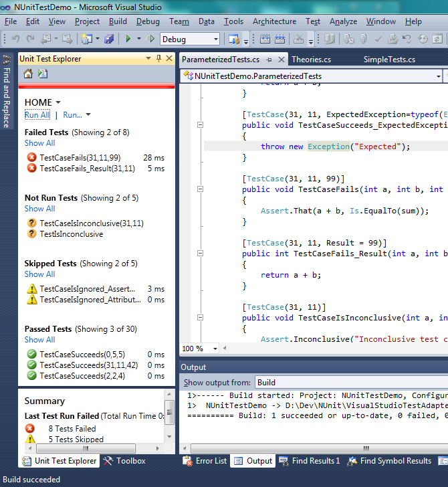448x487 pixels.
Task: Click the Save All toolbar icon
Action: (x=109, y=39)
